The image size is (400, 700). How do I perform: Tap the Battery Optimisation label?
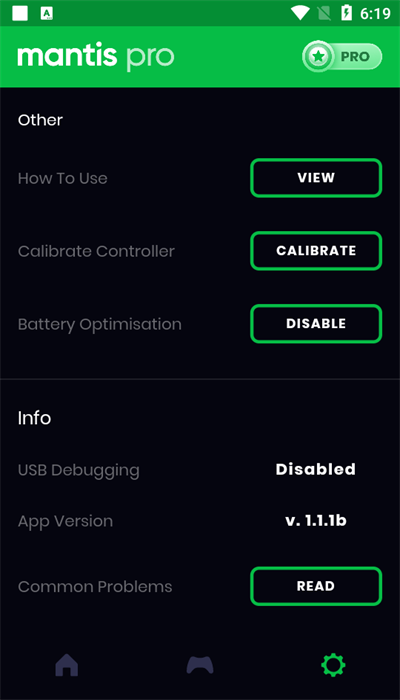tap(100, 325)
